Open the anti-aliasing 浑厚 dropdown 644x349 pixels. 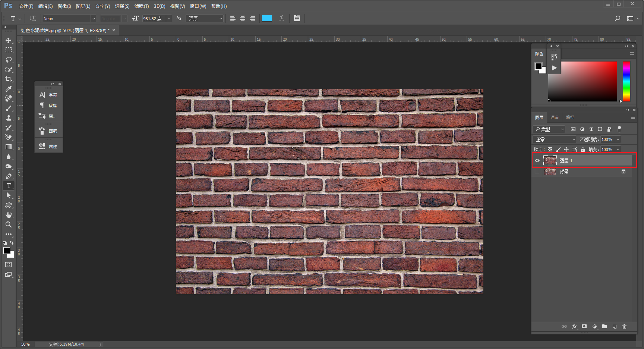[x=205, y=19]
